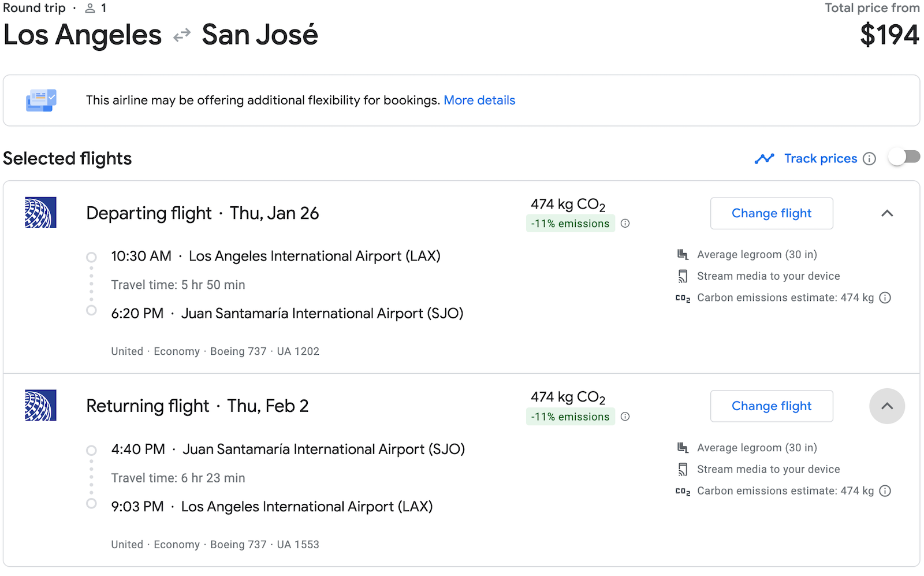Viewport: 924px width, 576px height.
Task: Collapse the departing flight details chevron
Action: pyautogui.click(x=887, y=213)
